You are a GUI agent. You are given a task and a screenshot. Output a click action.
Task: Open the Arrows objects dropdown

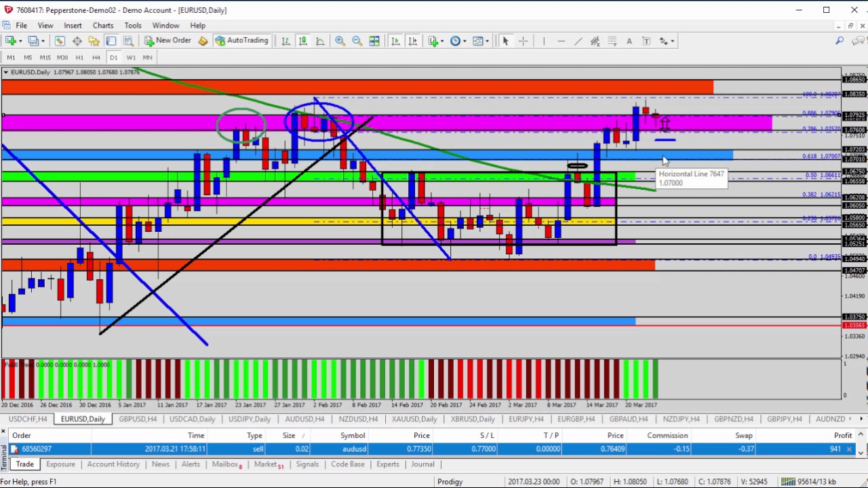[x=666, y=41]
